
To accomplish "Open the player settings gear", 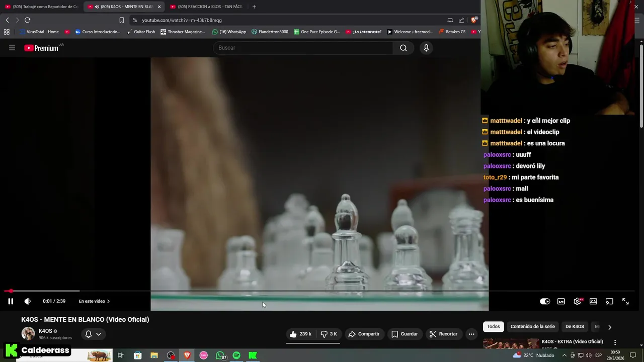I will [x=577, y=301].
